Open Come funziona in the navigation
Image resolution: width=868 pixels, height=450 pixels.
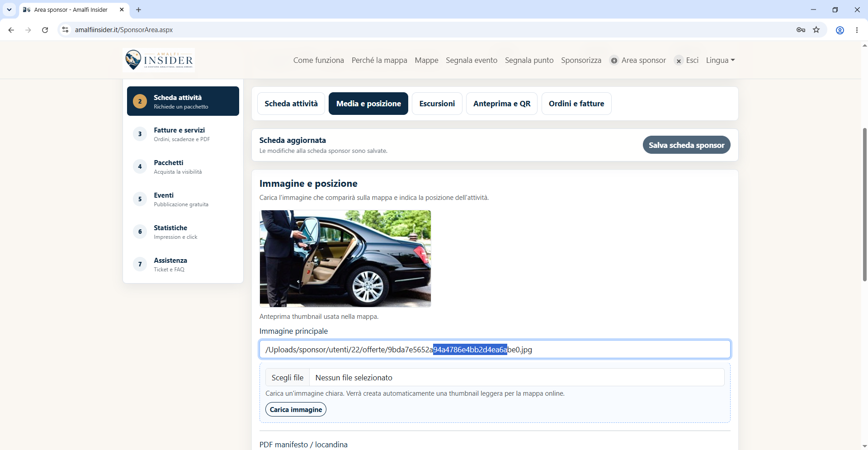[318, 60]
